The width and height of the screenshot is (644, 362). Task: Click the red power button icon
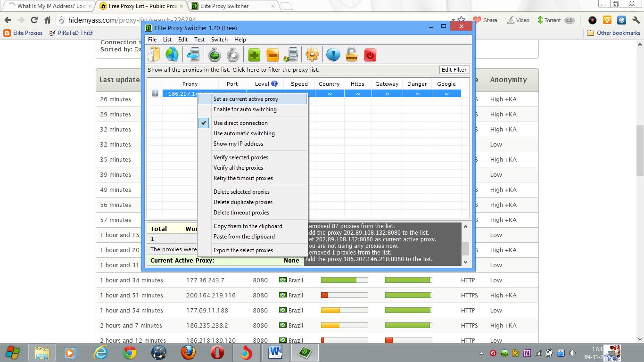370,55
